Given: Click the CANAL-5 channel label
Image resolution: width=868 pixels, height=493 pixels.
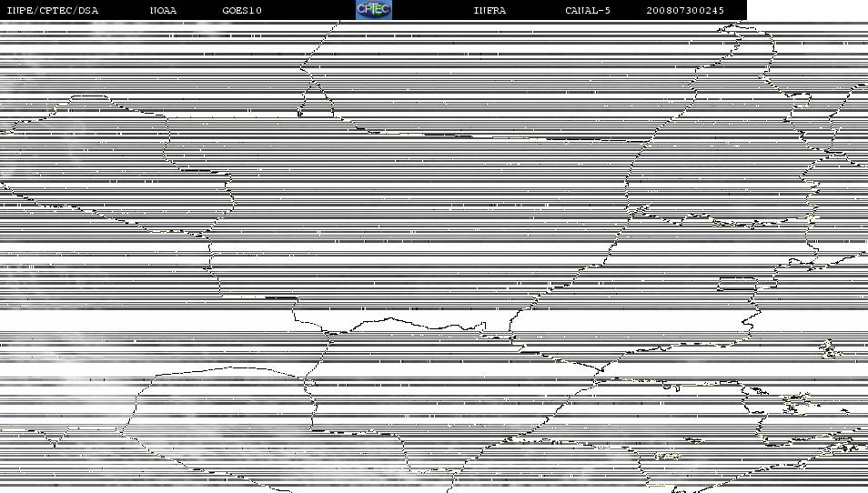Looking at the screenshot, I should (588, 11).
